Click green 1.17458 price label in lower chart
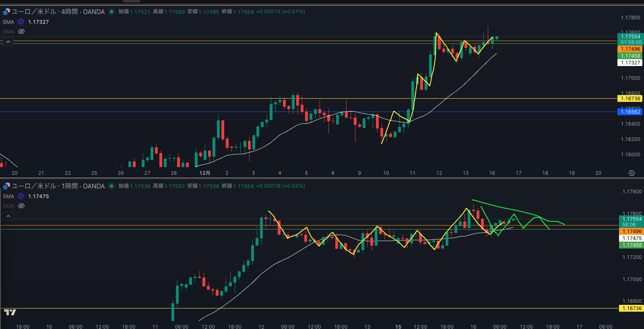This screenshot has height=329, width=644. point(631,245)
